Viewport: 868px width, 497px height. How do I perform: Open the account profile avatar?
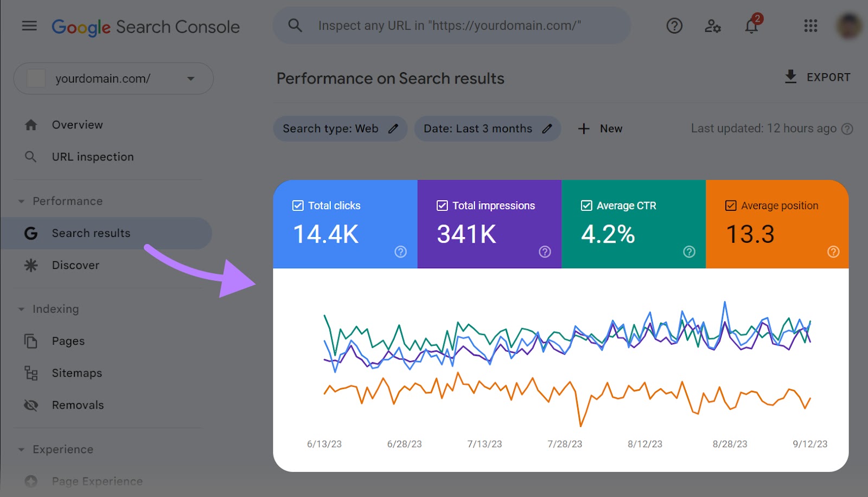coord(849,25)
